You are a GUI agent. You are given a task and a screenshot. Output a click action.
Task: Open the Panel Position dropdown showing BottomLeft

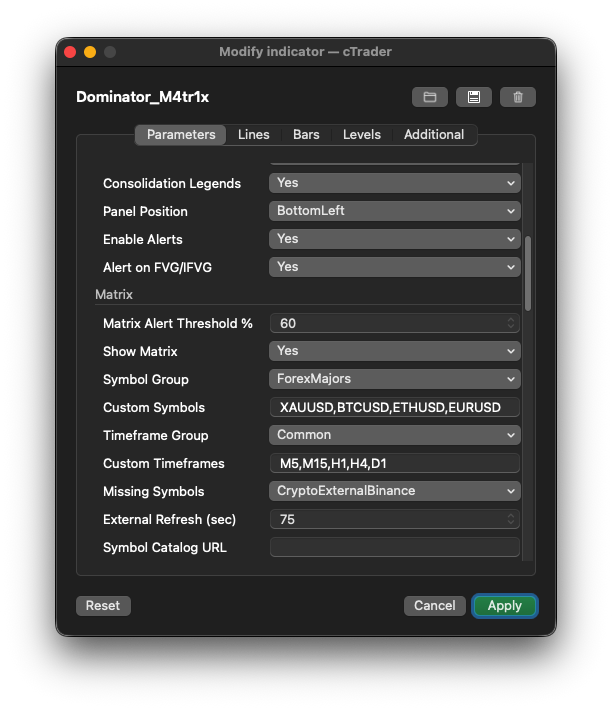[395, 211]
